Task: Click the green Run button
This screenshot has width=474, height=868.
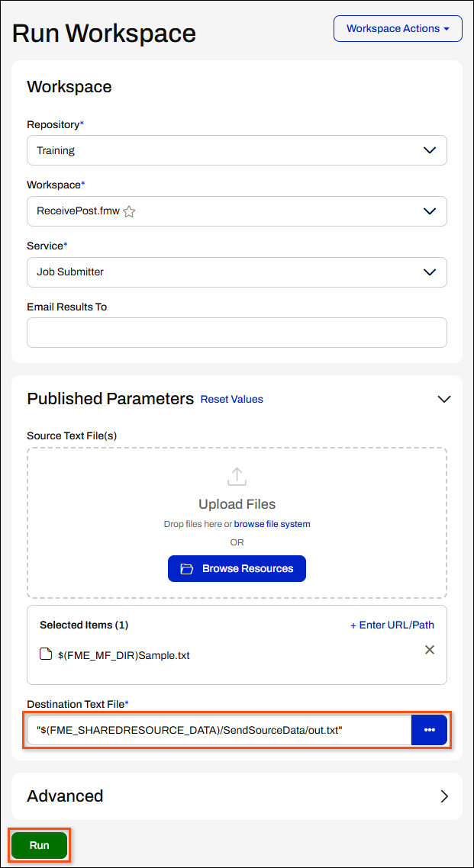Action: click(x=40, y=845)
